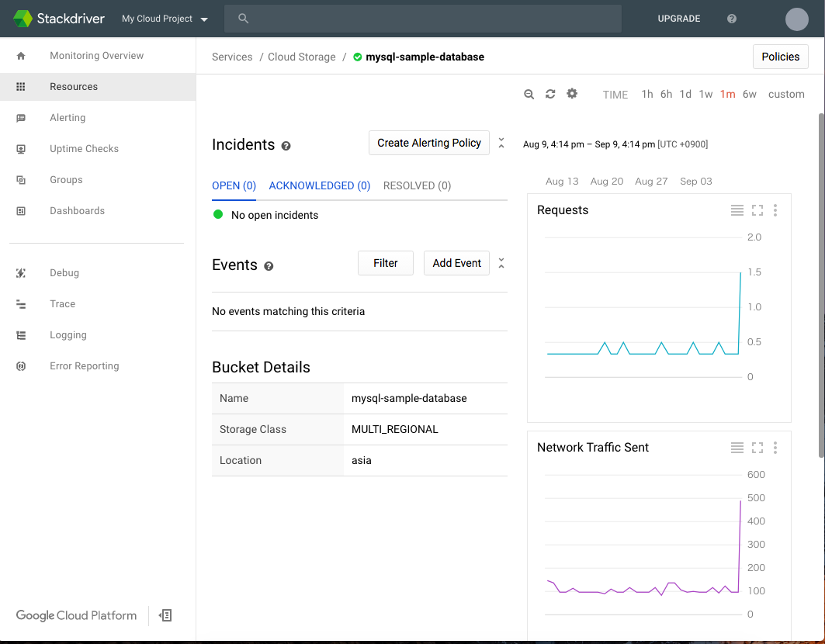Open Error Reporting menu item
This screenshot has width=825, height=644.
click(x=98, y=366)
